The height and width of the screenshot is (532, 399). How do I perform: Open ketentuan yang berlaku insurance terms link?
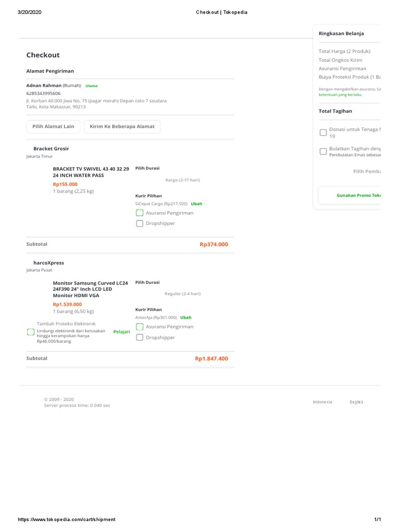(340, 95)
